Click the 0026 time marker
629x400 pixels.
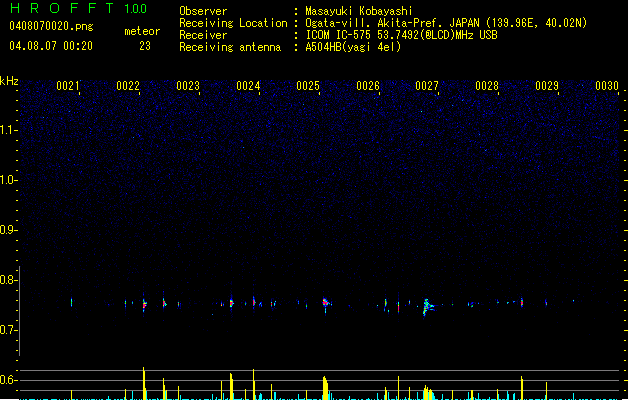pyautogui.click(x=368, y=86)
